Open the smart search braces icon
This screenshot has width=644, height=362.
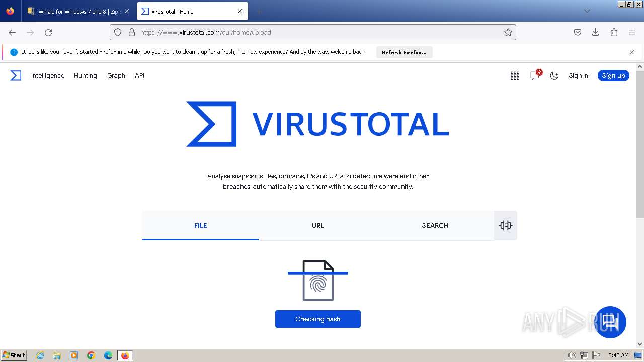pos(506,225)
